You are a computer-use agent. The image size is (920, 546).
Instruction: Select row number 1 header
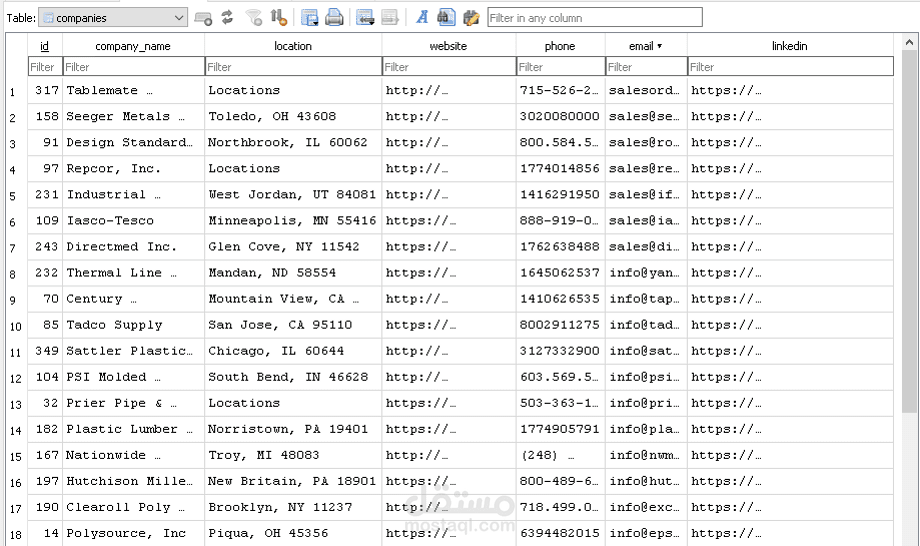16,91
